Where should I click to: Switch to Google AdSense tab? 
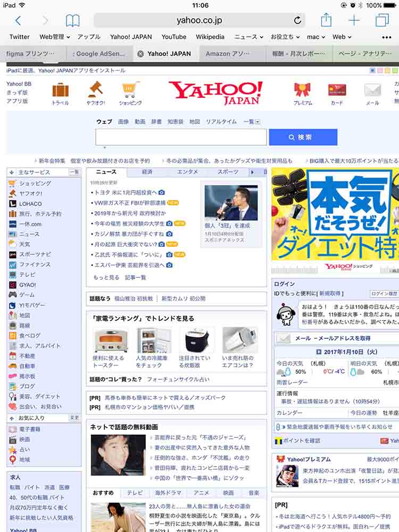[x=99, y=54]
